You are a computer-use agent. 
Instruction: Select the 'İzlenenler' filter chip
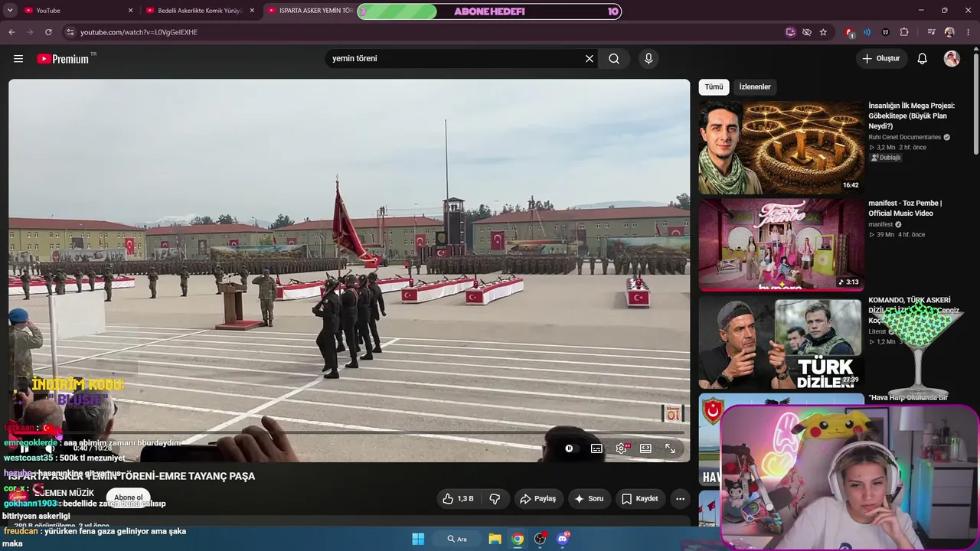755,87
